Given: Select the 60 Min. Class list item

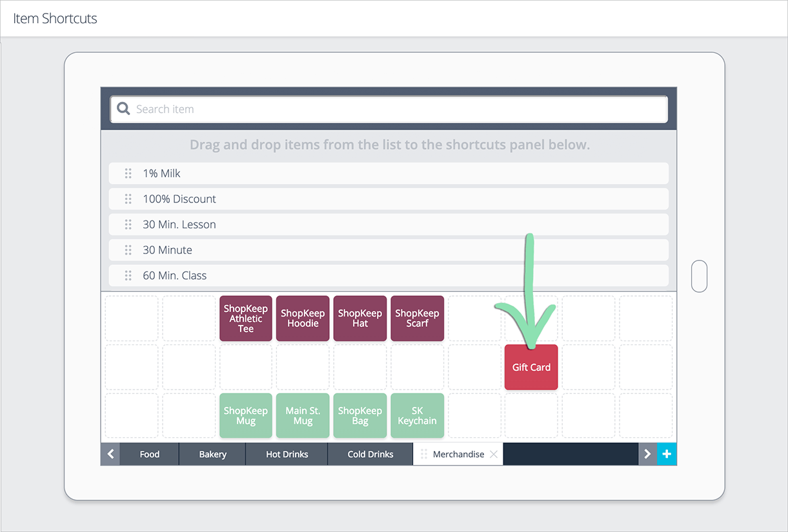Looking at the screenshot, I should pyautogui.click(x=389, y=275).
